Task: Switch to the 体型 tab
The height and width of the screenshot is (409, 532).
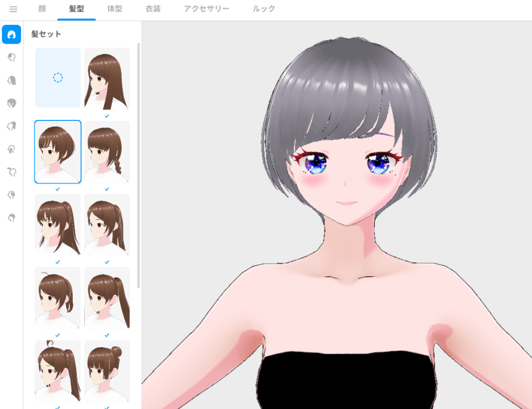Action: click(115, 9)
